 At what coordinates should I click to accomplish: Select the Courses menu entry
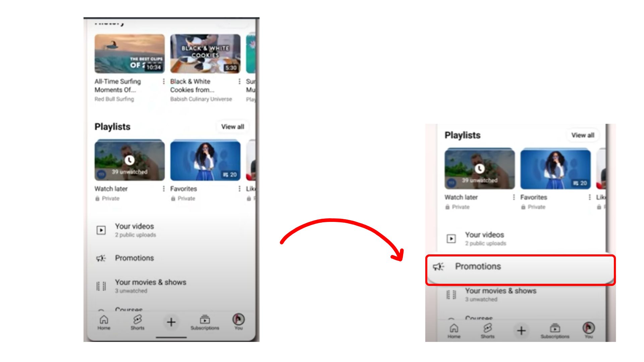128,309
